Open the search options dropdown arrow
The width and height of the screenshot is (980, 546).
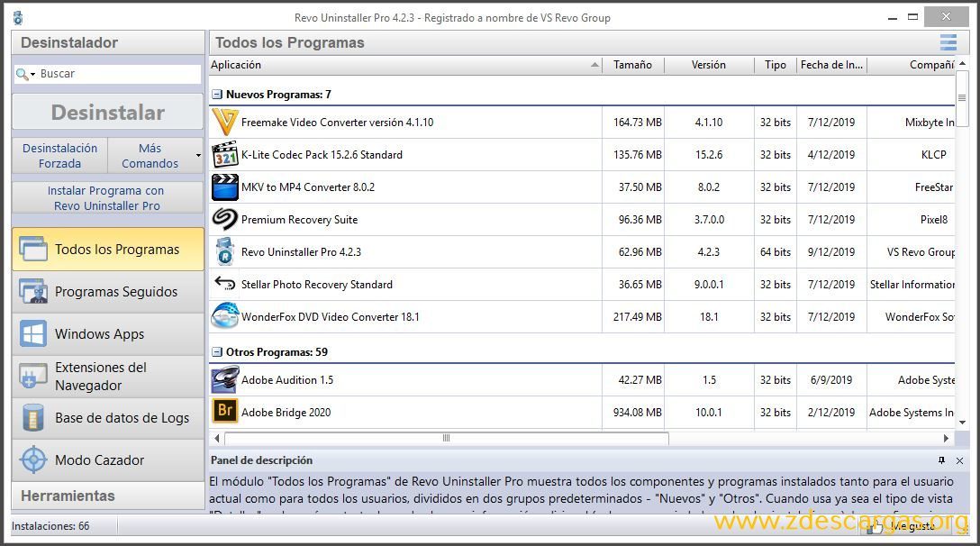[x=32, y=74]
